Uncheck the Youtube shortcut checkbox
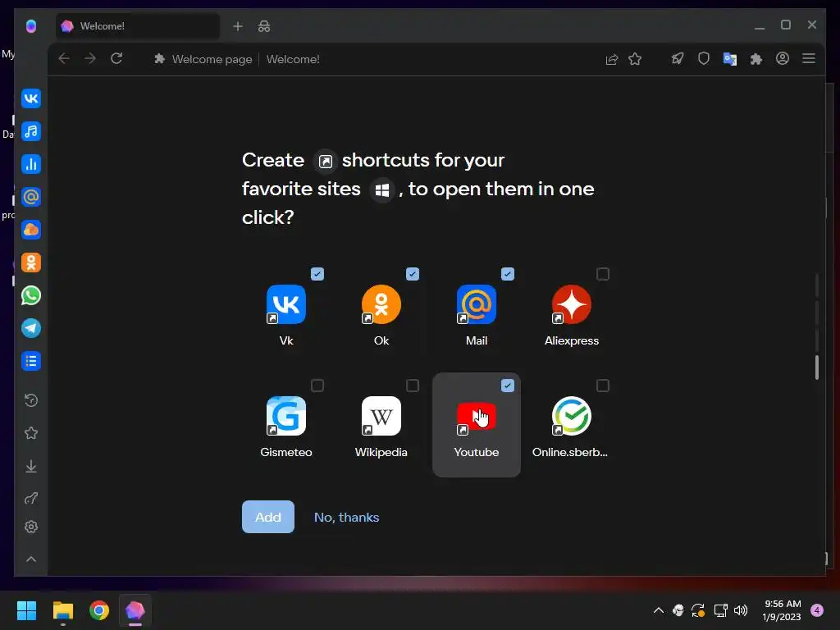The image size is (840, 630). (x=507, y=386)
